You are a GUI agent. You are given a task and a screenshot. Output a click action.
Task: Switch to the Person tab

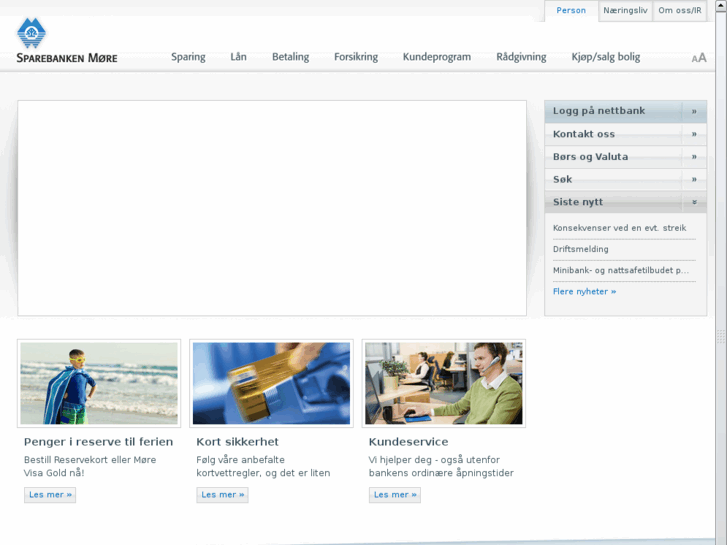tap(571, 11)
